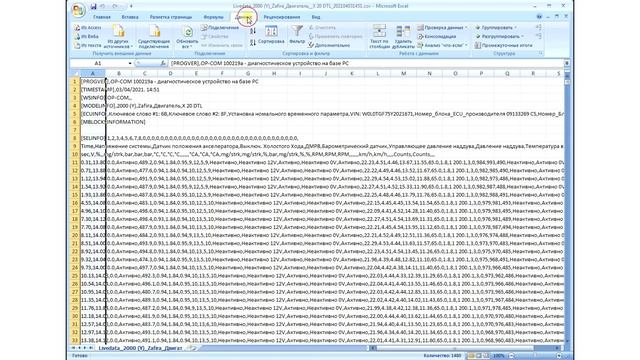Open the quick access toolbar customize arrow
Viewport: 640px width, 360px height.
coord(131,6)
